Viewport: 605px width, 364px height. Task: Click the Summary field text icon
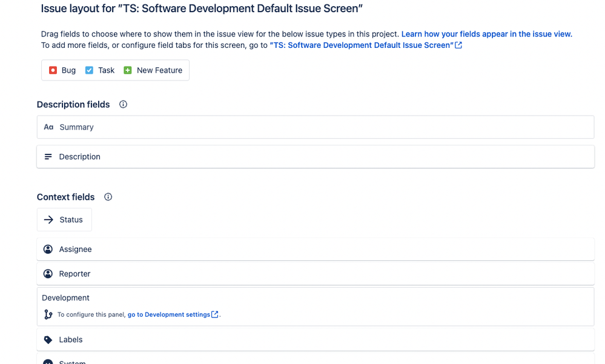[x=48, y=127]
